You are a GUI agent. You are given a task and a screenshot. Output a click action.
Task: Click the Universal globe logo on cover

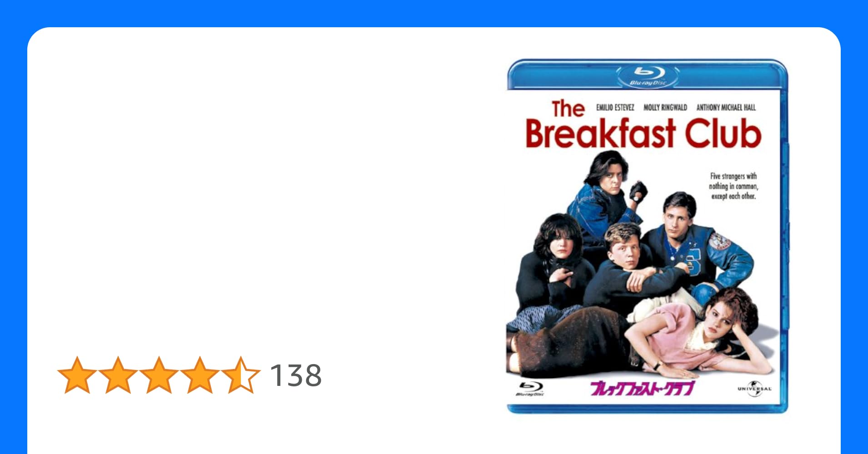pyautogui.click(x=754, y=389)
